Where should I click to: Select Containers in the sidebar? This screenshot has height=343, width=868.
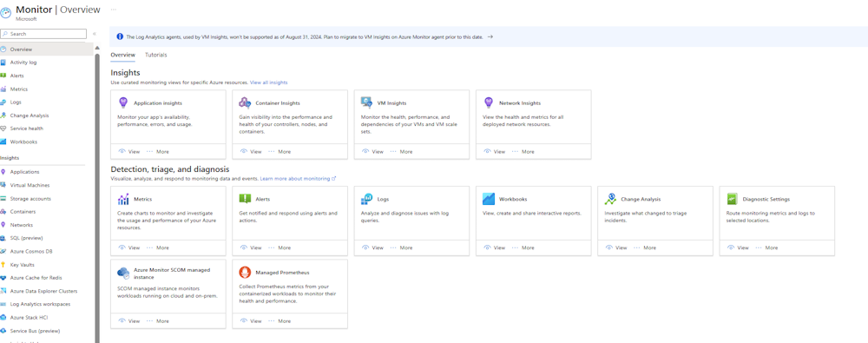click(x=23, y=212)
